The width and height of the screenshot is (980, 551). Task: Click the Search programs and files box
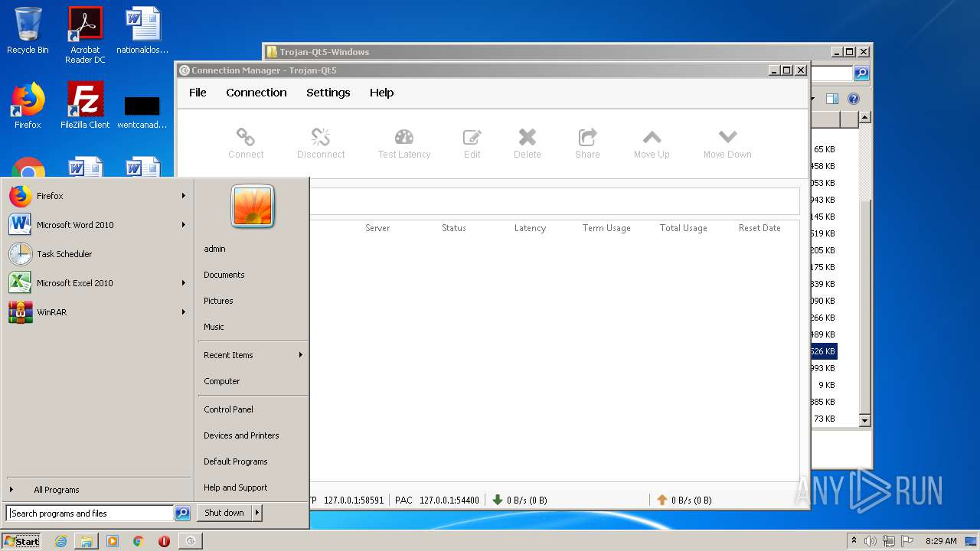tap(90, 514)
